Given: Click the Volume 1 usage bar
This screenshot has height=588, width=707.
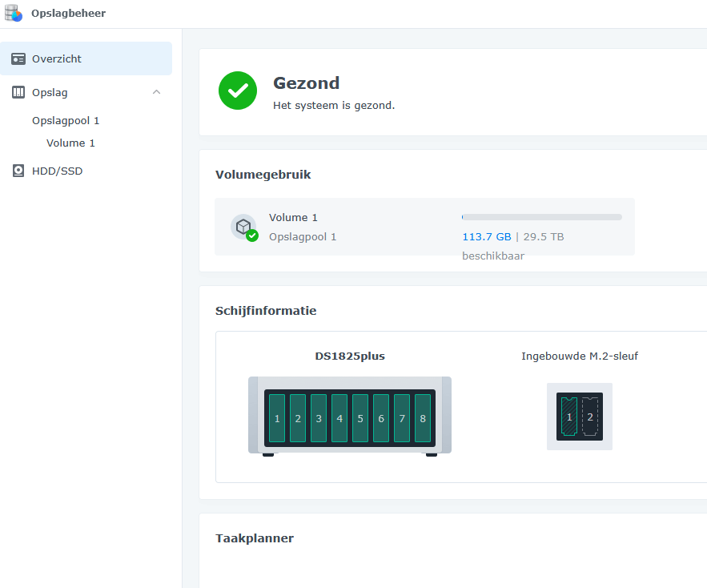Looking at the screenshot, I should [x=540, y=216].
